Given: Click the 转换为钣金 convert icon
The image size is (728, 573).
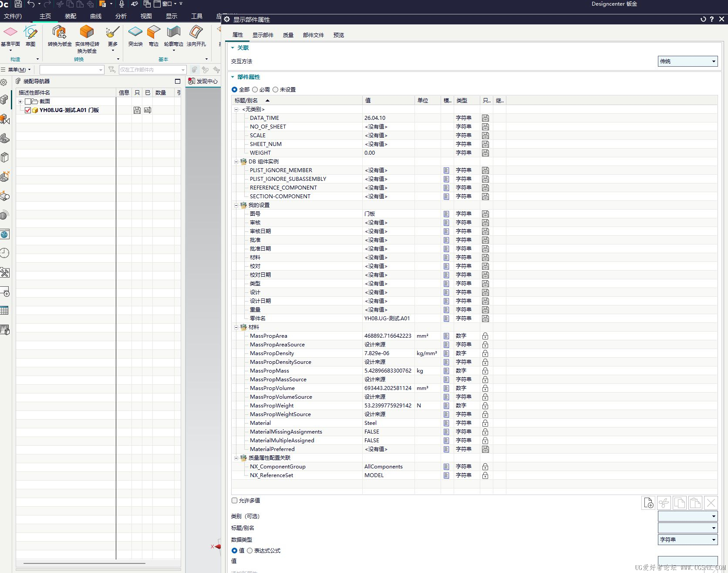Looking at the screenshot, I should click(60, 36).
